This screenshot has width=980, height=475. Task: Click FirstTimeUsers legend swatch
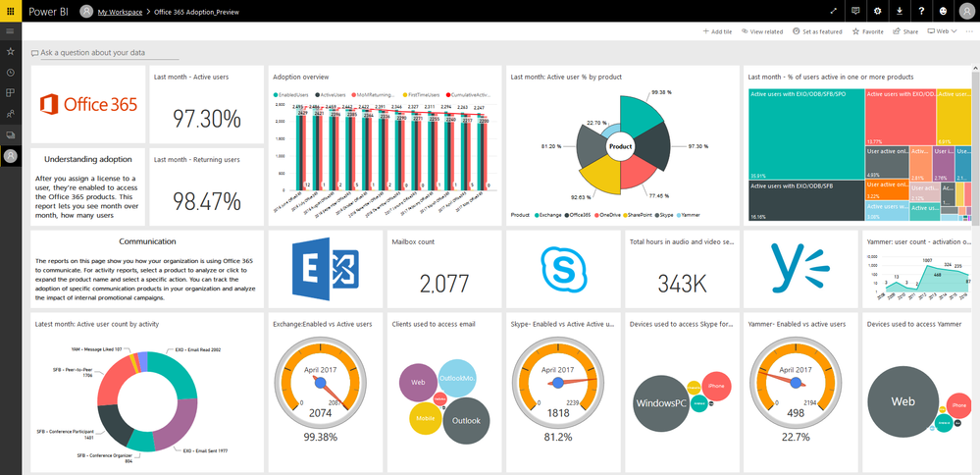405,95
